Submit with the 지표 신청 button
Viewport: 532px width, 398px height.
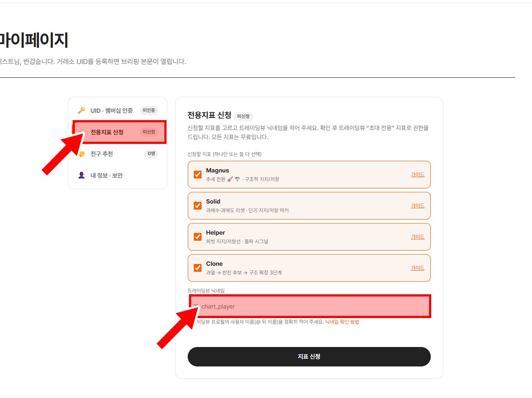pyautogui.click(x=309, y=357)
